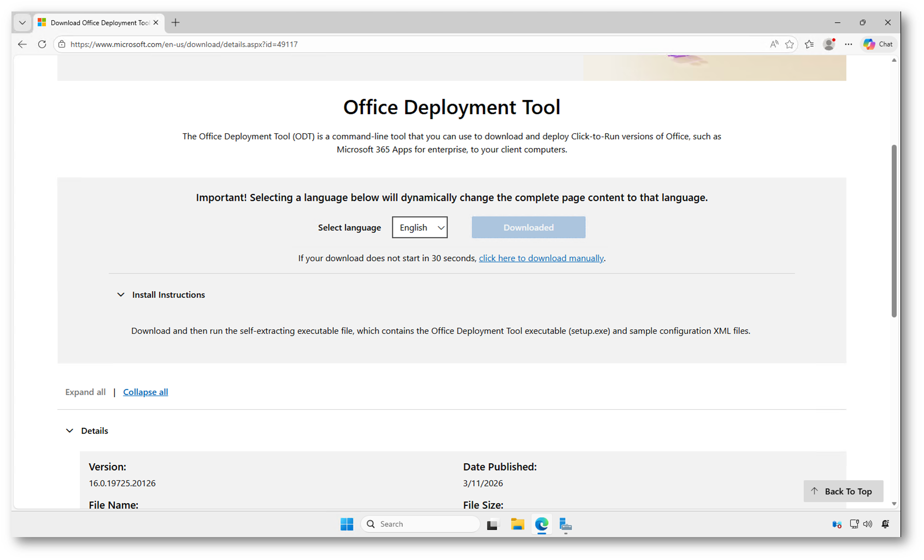Click the Collapse all link
924x560 pixels.
(145, 392)
